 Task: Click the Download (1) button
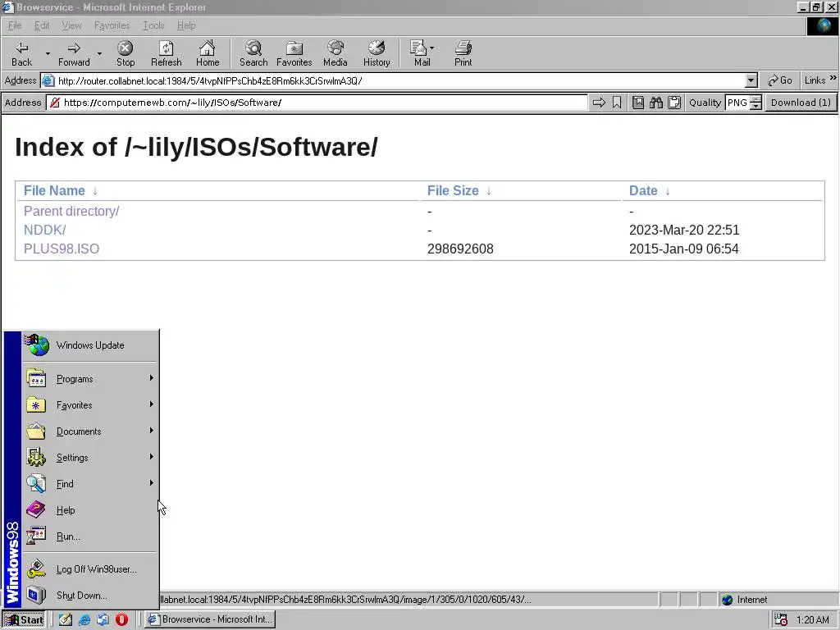pos(801,103)
